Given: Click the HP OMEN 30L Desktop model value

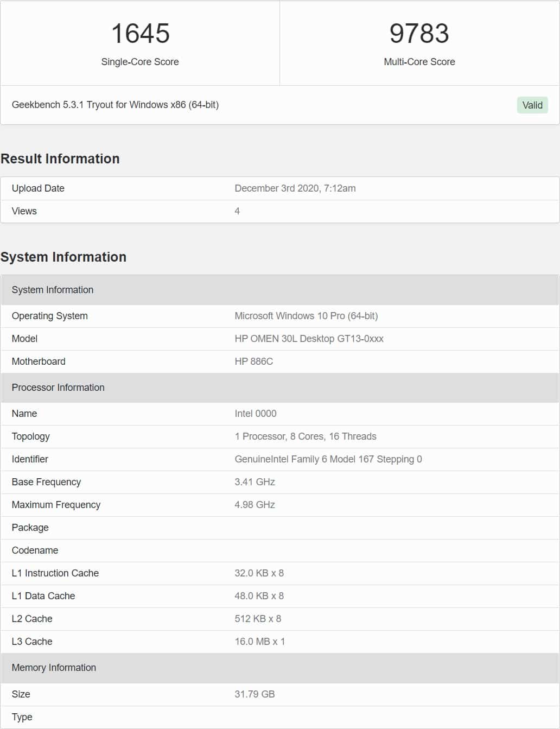Looking at the screenshot, I should (309, 339).
